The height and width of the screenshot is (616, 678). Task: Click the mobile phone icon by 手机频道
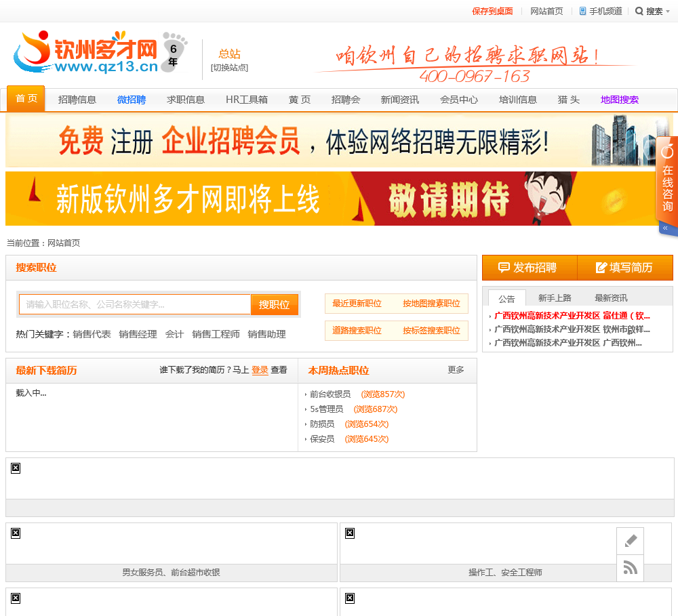click(x=582, y=12)
